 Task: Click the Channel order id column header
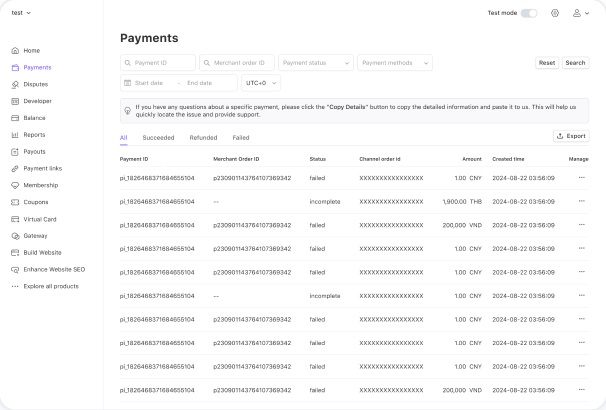pyautogui.click(x=380, y=159)
